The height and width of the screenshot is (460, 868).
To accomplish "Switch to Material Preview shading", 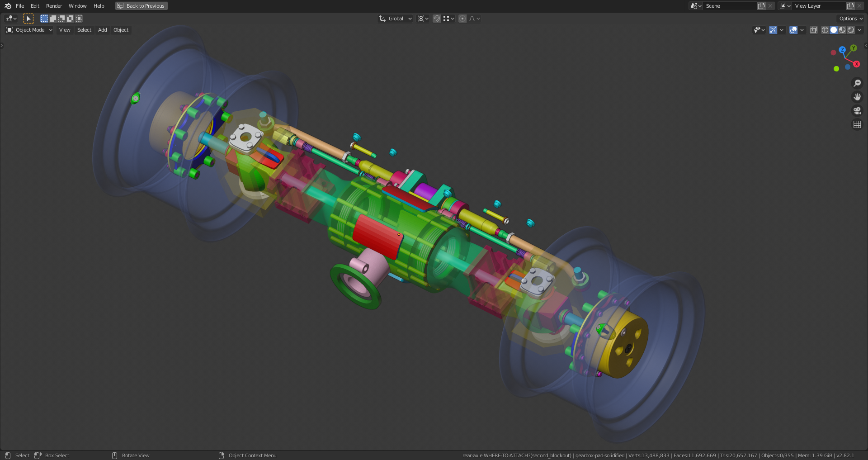I will point(842,30).
